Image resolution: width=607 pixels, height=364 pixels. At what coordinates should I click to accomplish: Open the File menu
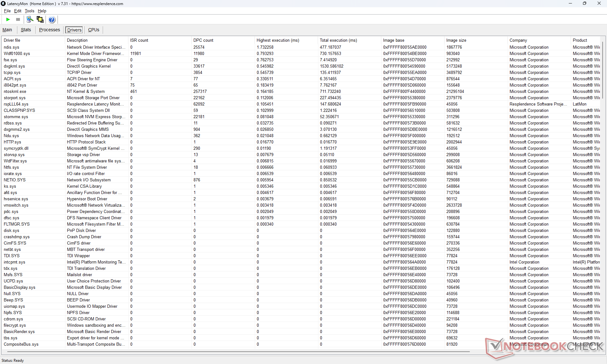7,11
